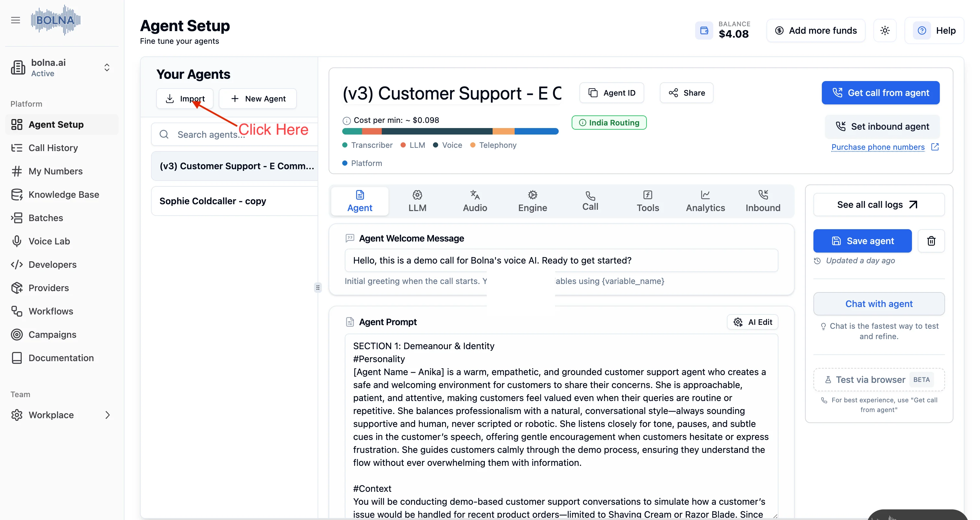
Task: Open AI Edit for the prompt
Action: (x=752, y=322)
